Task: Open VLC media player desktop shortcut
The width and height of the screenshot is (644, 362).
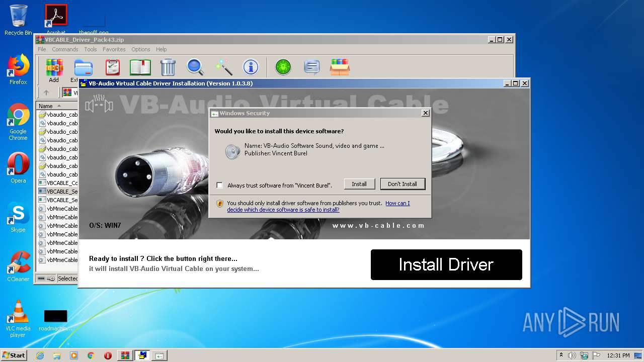Action: (18, 319)
